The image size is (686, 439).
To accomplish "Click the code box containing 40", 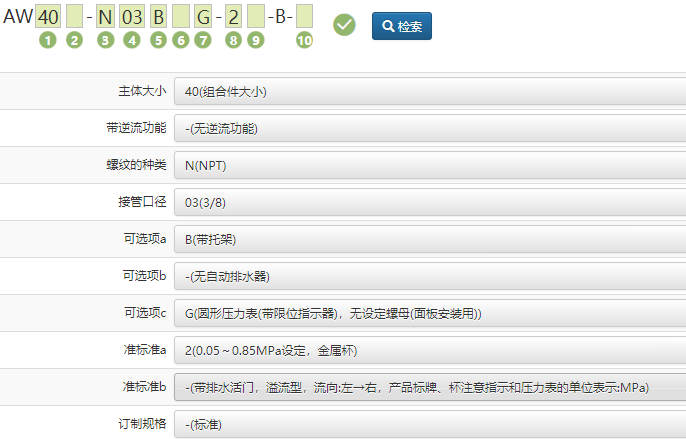I will tap(48, 16).
